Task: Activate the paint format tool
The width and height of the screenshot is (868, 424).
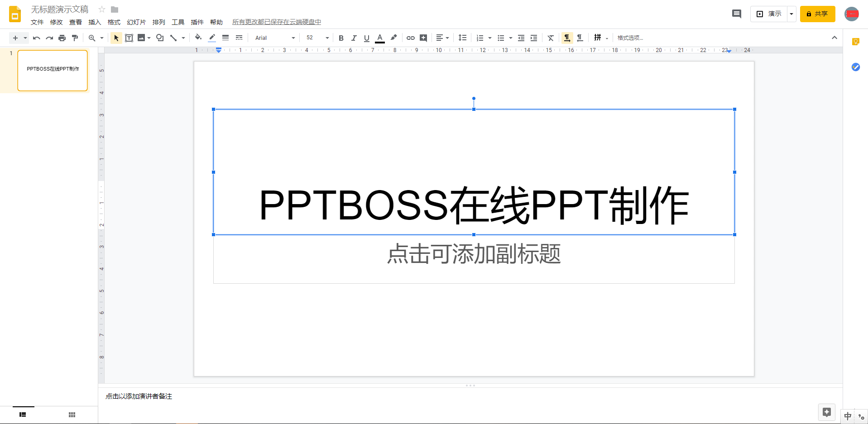Action: click(x=75, y=38)
